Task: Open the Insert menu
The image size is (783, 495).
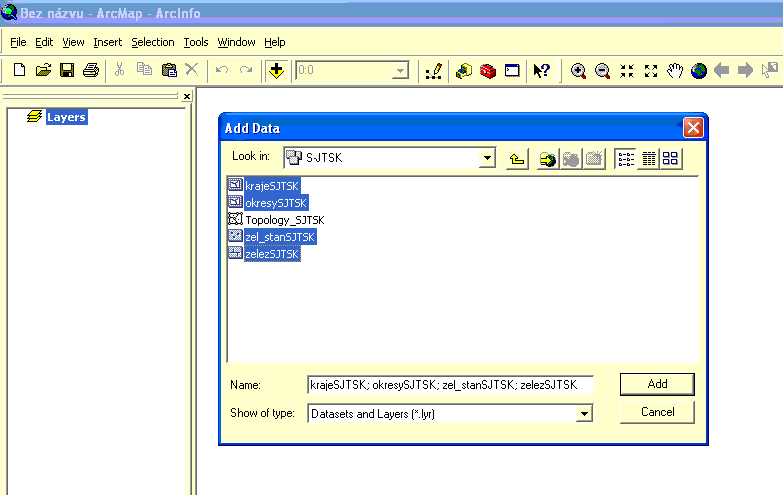Action: click(107, 42)
